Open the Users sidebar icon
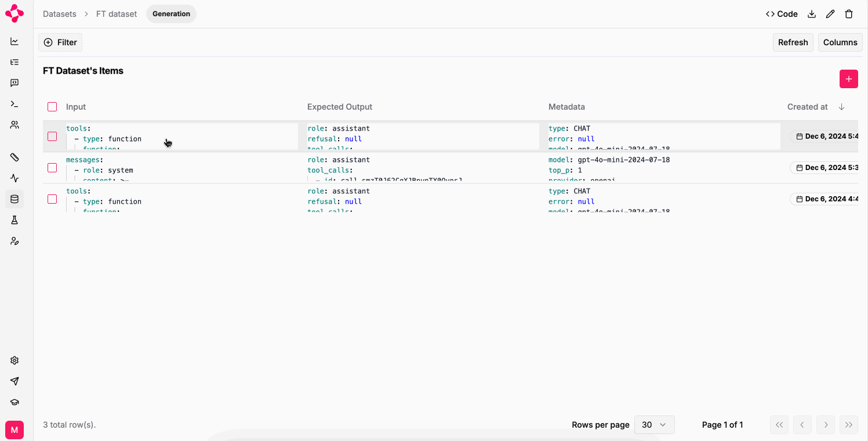868x441 pixels. [x=14, y=125]
